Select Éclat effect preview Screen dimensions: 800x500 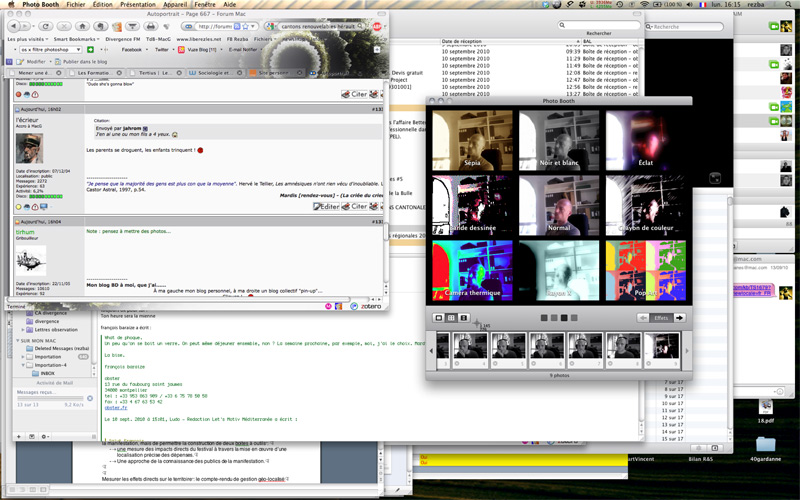[x=646, y=140]
